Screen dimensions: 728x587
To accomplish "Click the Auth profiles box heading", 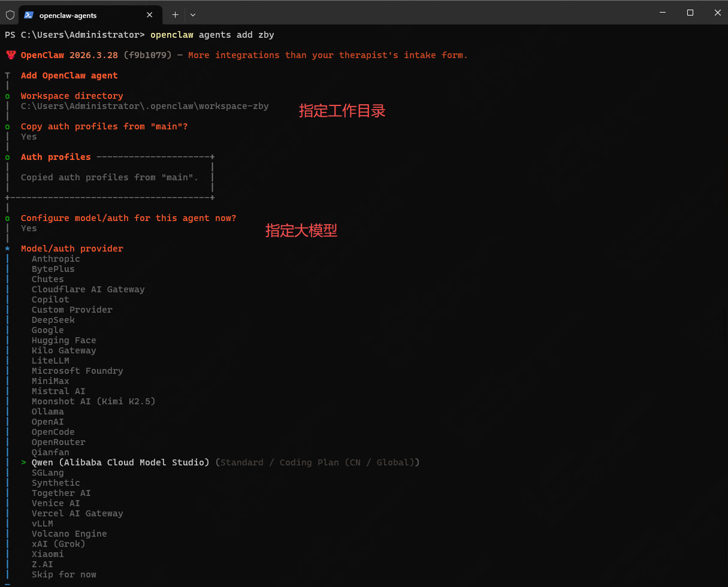I will [x=56, y=157].
